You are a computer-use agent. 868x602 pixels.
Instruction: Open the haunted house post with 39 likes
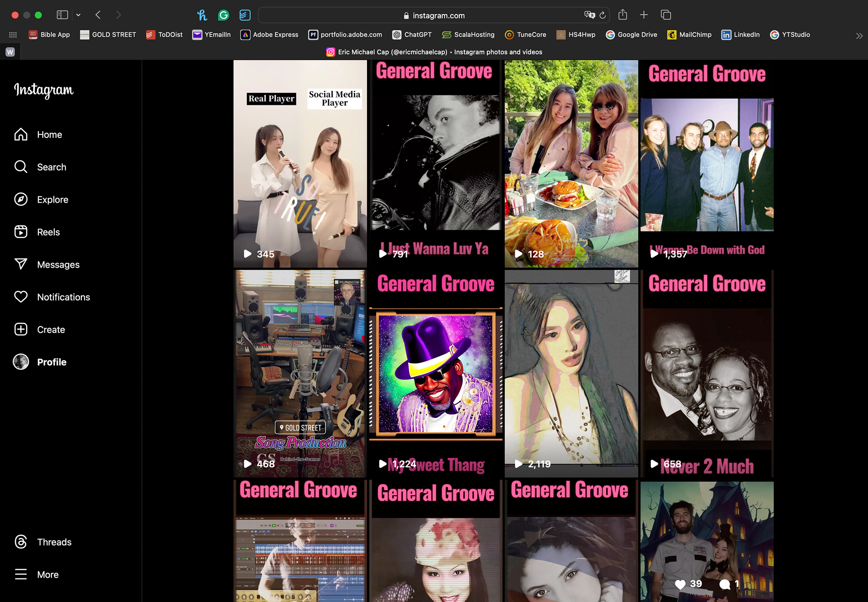click(x=707, y=541)
